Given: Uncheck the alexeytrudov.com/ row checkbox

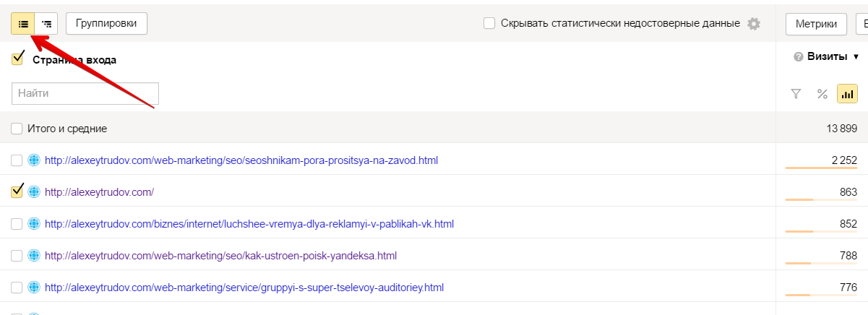Looking at the screenshot, I should coord(17,192).
